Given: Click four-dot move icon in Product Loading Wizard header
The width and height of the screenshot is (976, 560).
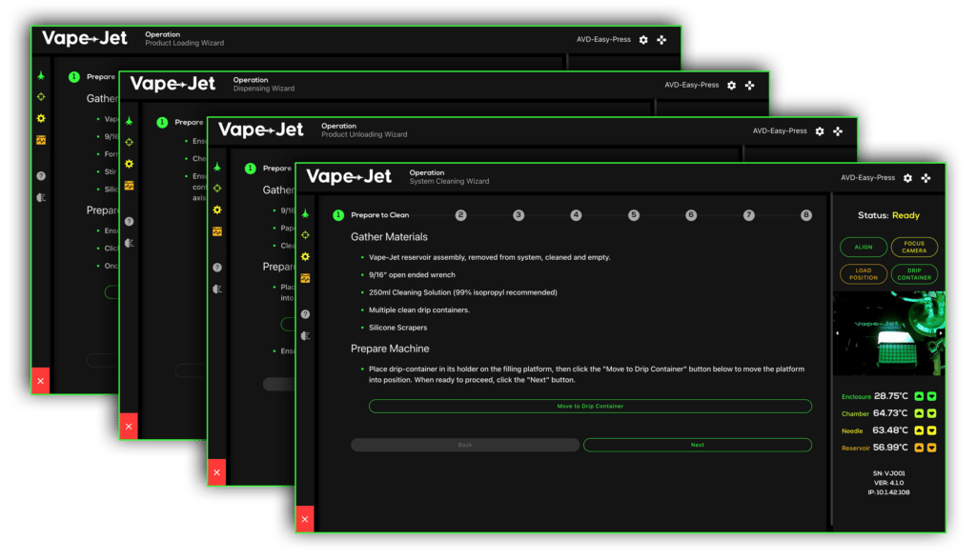Looking at the screenshot, I should [x=661, y=40].
